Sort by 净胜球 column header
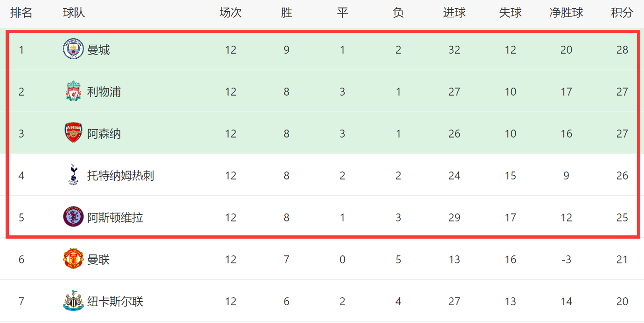The width and height of the screenshot is (644, 323). click(x=566, y=13)
